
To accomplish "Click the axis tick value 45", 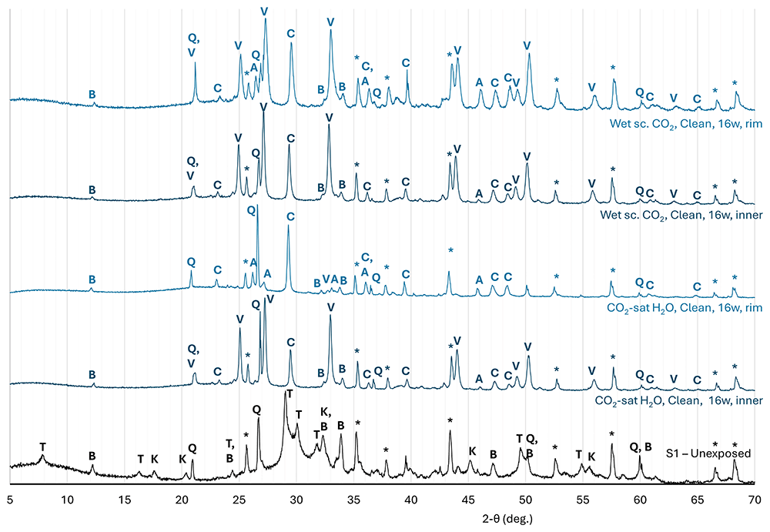I will coord(468,500).
